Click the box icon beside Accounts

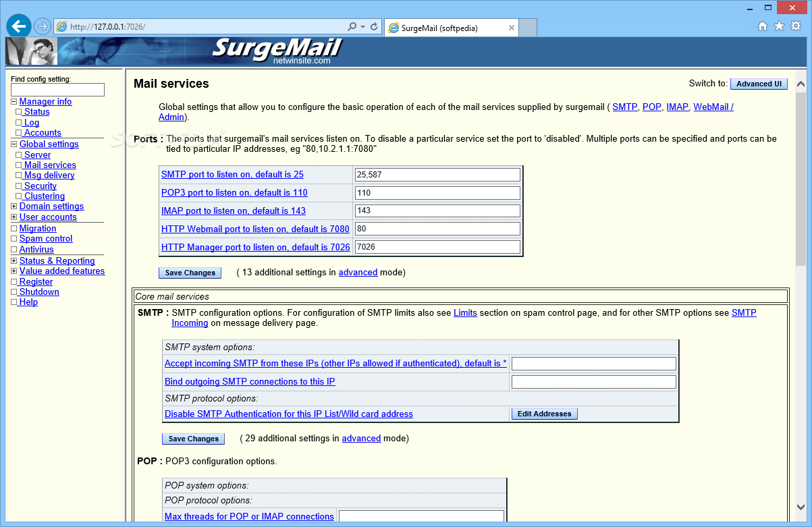19,133
